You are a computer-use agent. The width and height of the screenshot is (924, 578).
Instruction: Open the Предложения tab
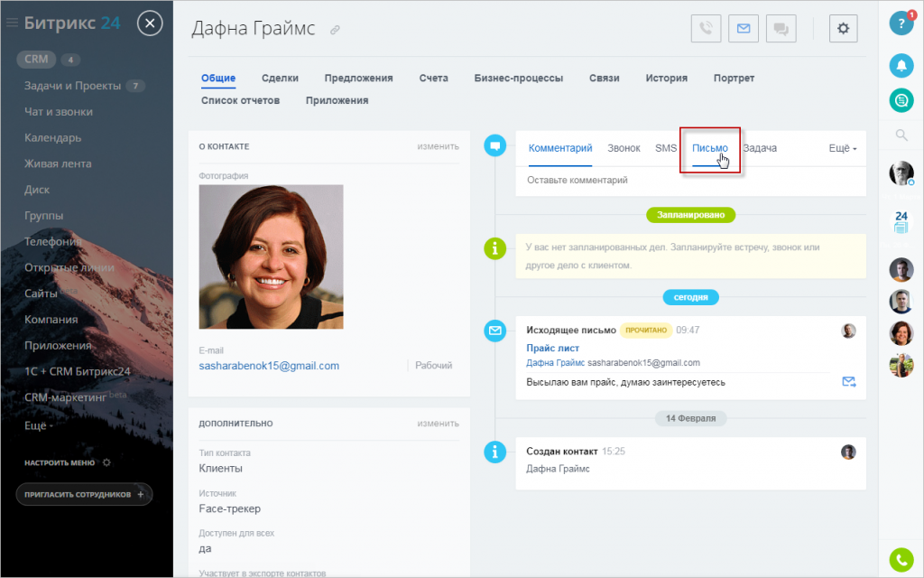tap(358, 78)
